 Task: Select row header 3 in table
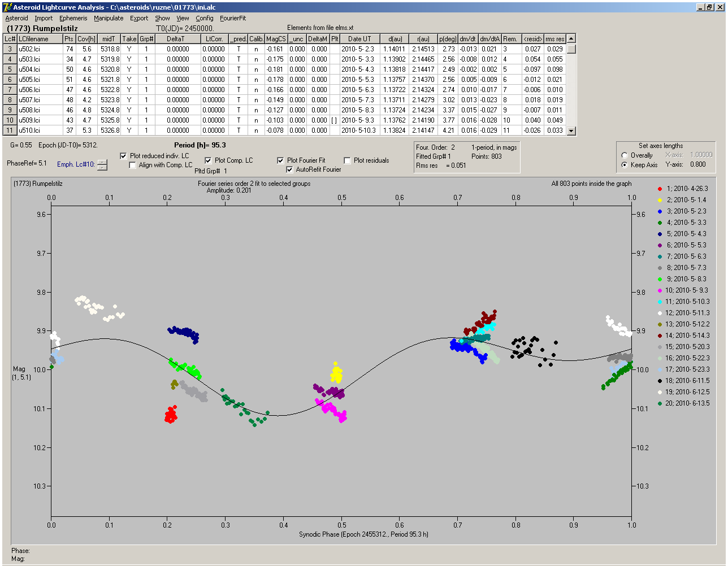pos(10,49)
